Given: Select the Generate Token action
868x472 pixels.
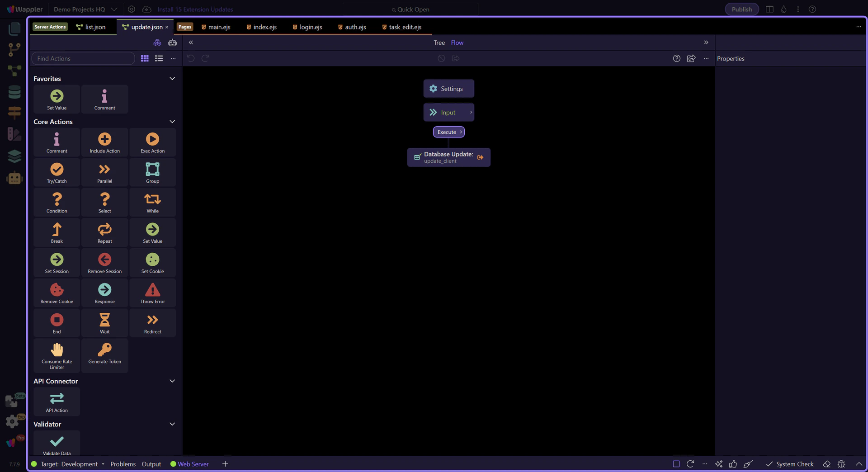Looking at the screenshot, I should coord(104,353).
